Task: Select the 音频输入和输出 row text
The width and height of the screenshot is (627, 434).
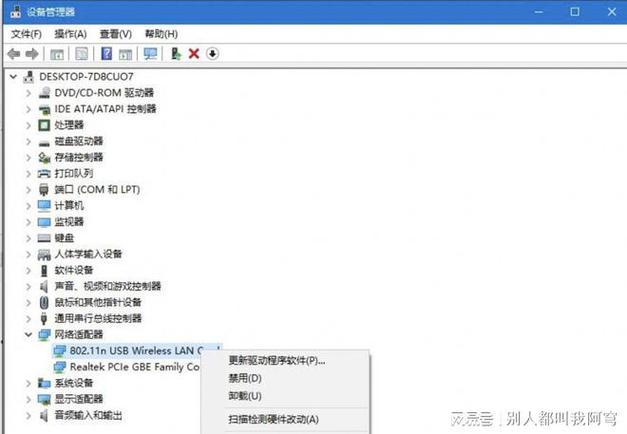Action: tap(88, 416)
